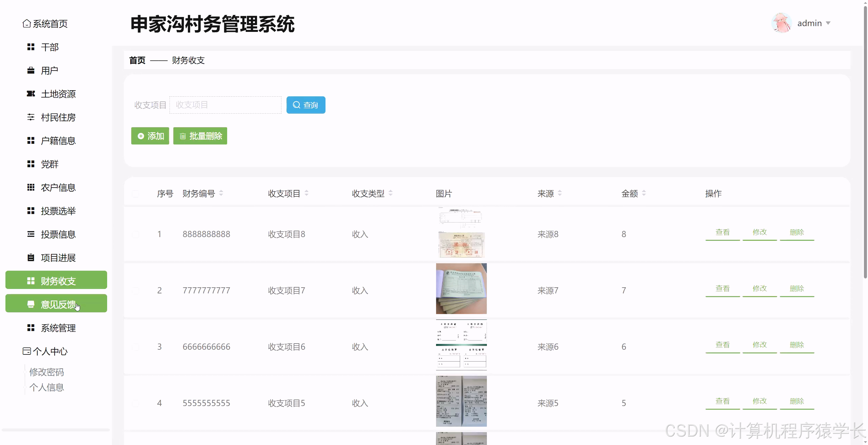Screen dimensions: 868x445
Task: Select the checkbox in the table header
Action: tap(136, 194)
